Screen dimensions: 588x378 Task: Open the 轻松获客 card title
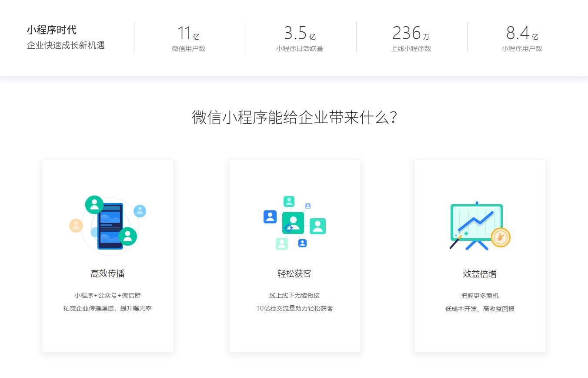click(x=294, y=274)
